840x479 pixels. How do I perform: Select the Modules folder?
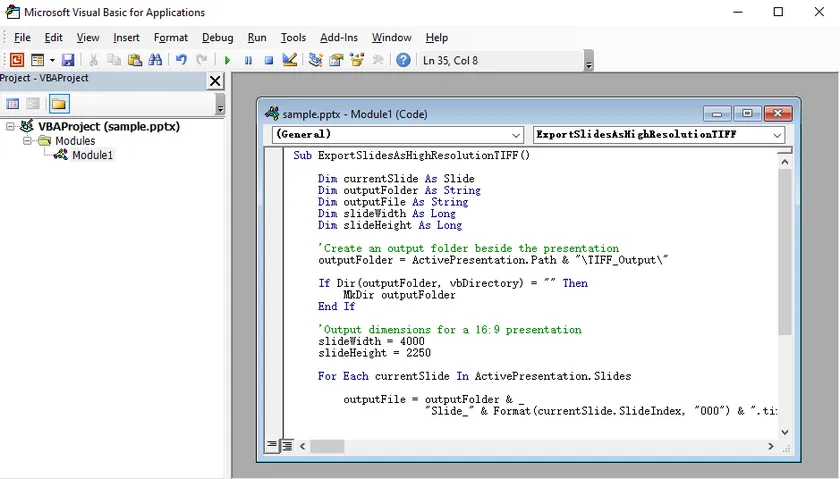tap(75, 141)
